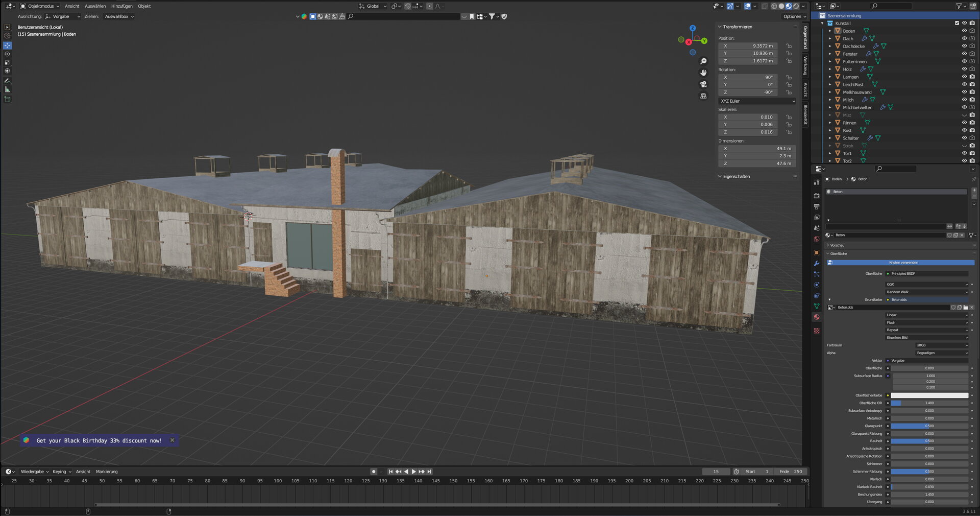The height and width of the screenshot is (516, 980).
Task: Open the XYZ Euler rotation mode dropdown
Action: [757, 101]
